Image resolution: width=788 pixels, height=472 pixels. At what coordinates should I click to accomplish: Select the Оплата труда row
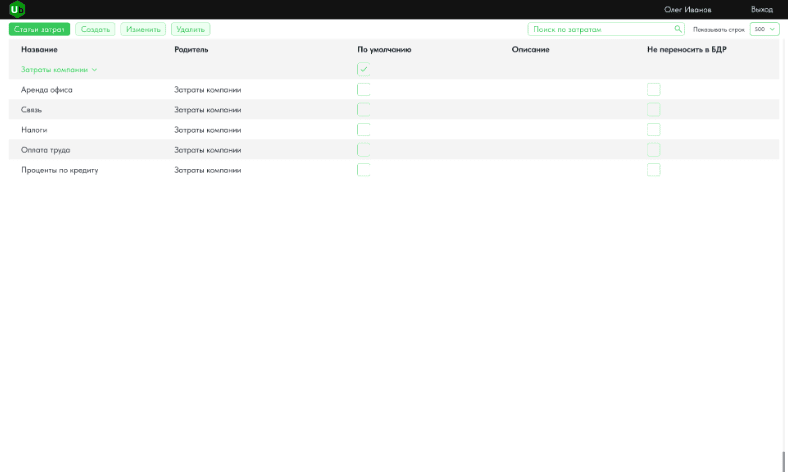click(46, 150)
